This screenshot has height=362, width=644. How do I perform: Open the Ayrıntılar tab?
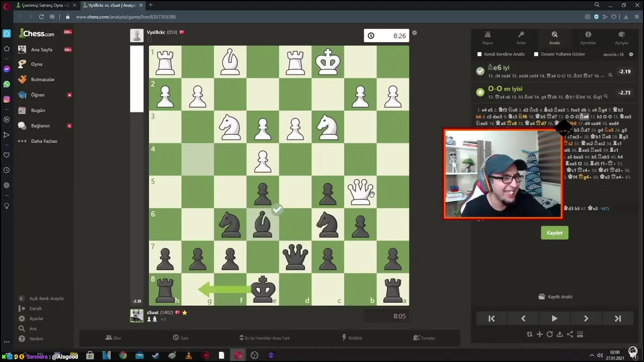pos(588,38)
